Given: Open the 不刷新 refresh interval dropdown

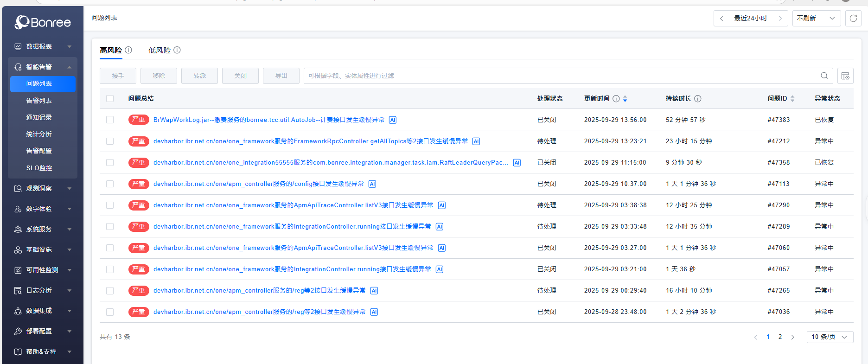Looking at the screenshot, I should click(x=816, y=19).
